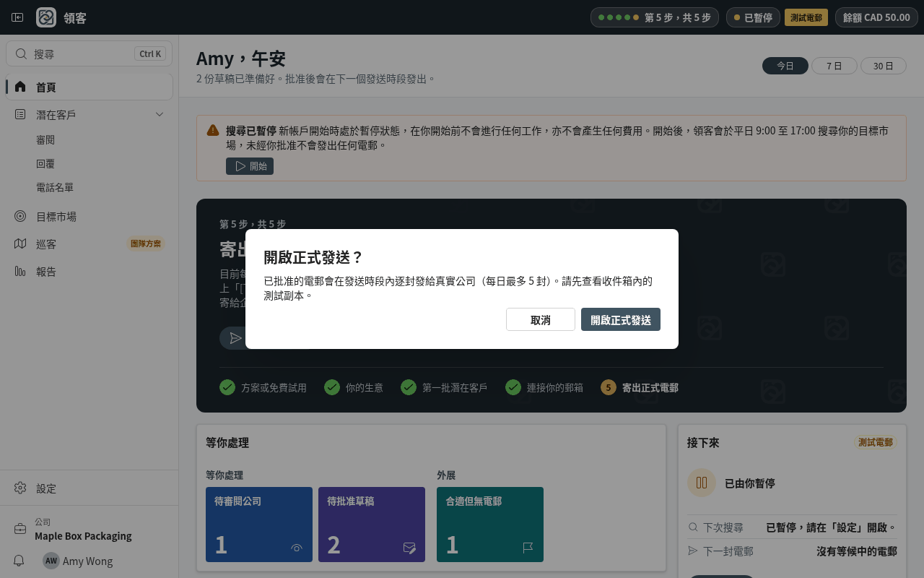
Task: Click the 潛在客戶 list icon
Action: point(20,114)
